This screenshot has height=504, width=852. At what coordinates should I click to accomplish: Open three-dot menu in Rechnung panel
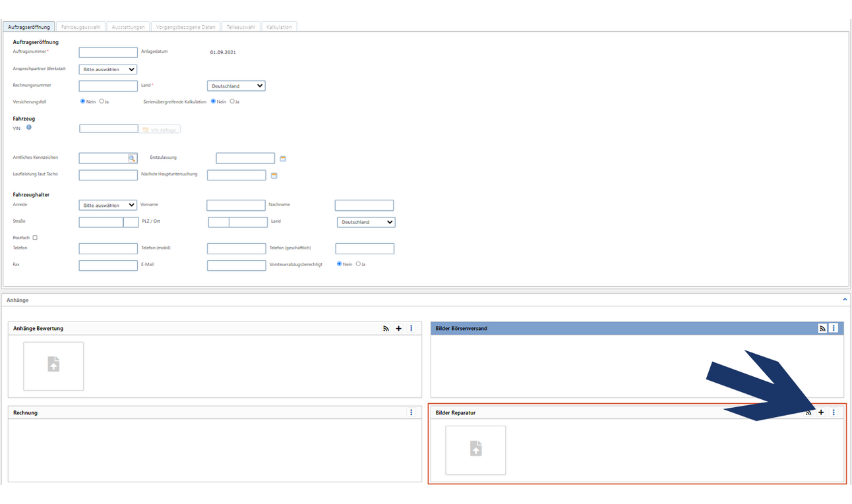tap(411, 412)
